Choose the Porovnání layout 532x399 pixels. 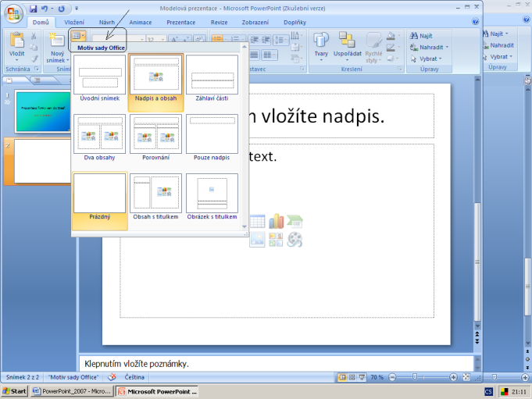pos(155,137)
